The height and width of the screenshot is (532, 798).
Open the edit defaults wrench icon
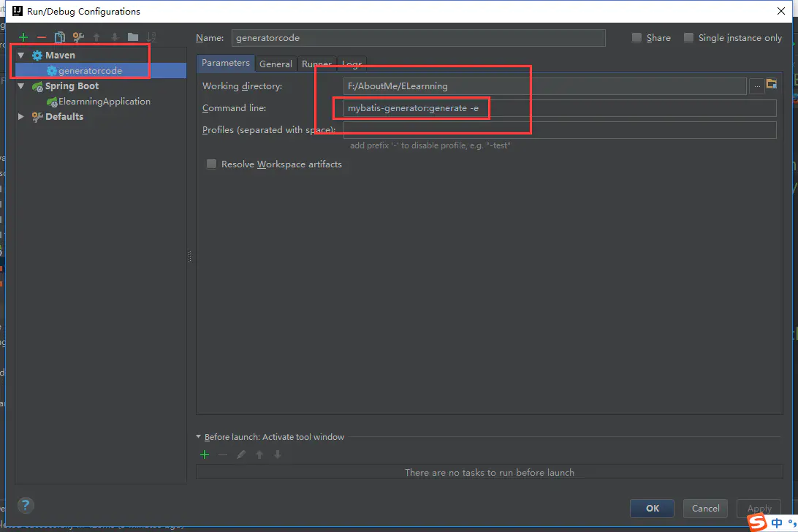coord(78,37)
